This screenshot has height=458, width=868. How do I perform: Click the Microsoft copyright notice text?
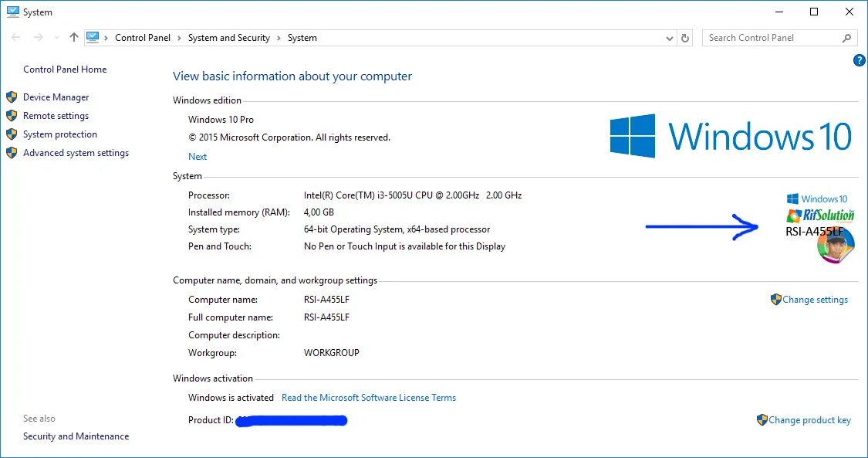coord(289,137)
